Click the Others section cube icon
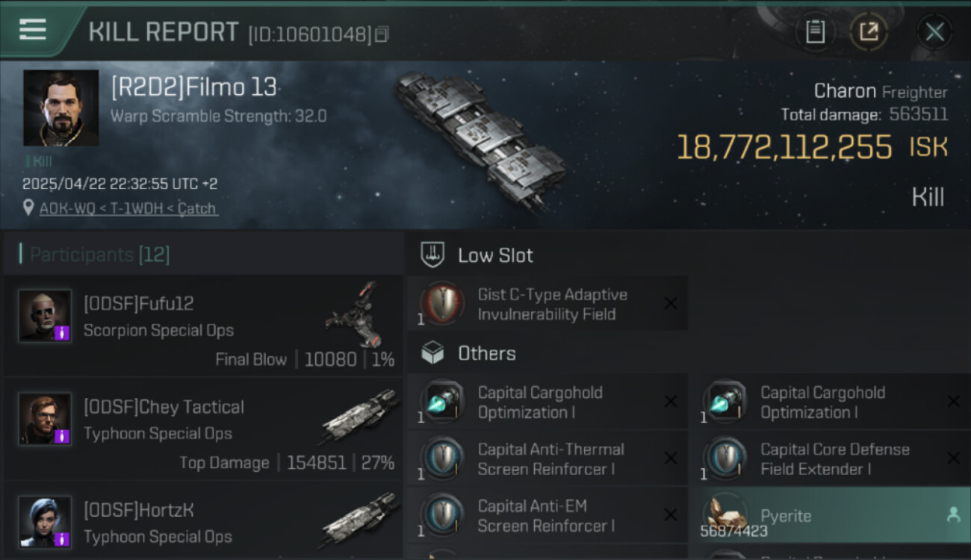The image size is (971, 560). coord(433,353)
